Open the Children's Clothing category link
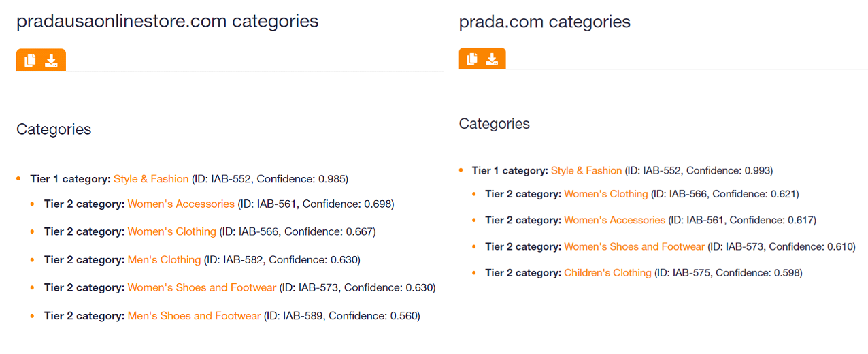 tap(608, 272)
